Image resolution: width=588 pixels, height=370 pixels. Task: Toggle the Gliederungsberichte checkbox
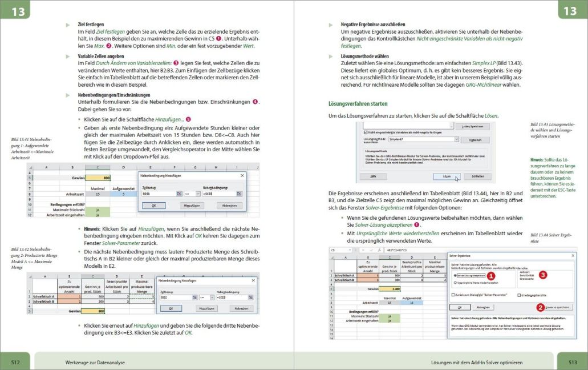pyautogui.click(x=519, y=295)
